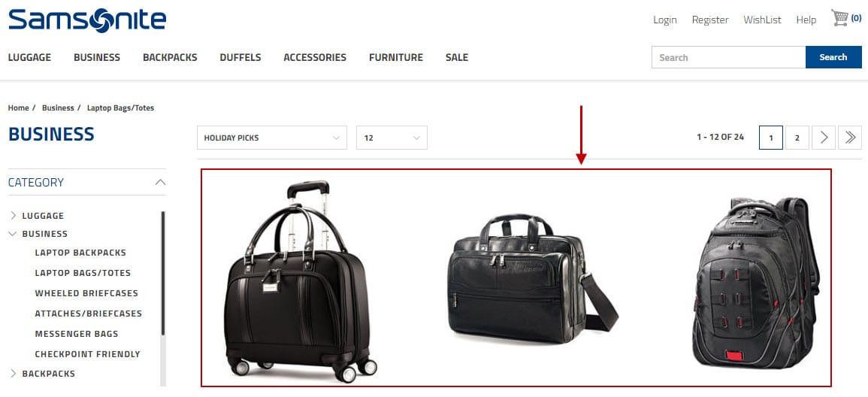This screenshot has height=397, width=868.
Task: Jump to last page double-arrow
Action: point(850,138)
